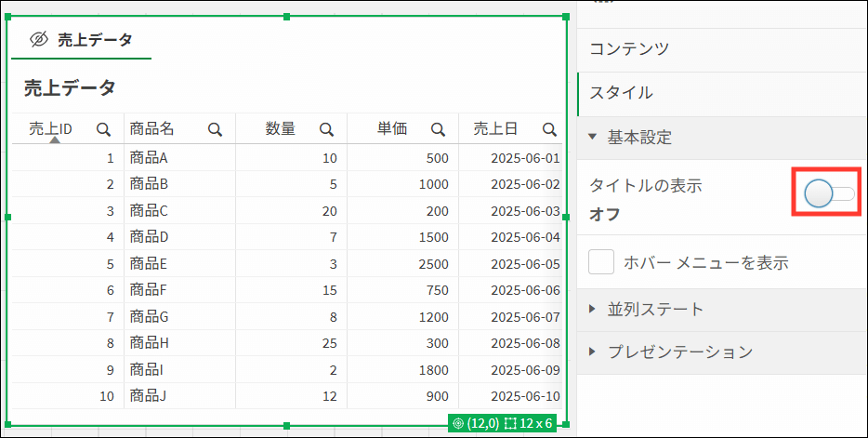
Task: Open search for the 数量 column
Action: point(326,129)
